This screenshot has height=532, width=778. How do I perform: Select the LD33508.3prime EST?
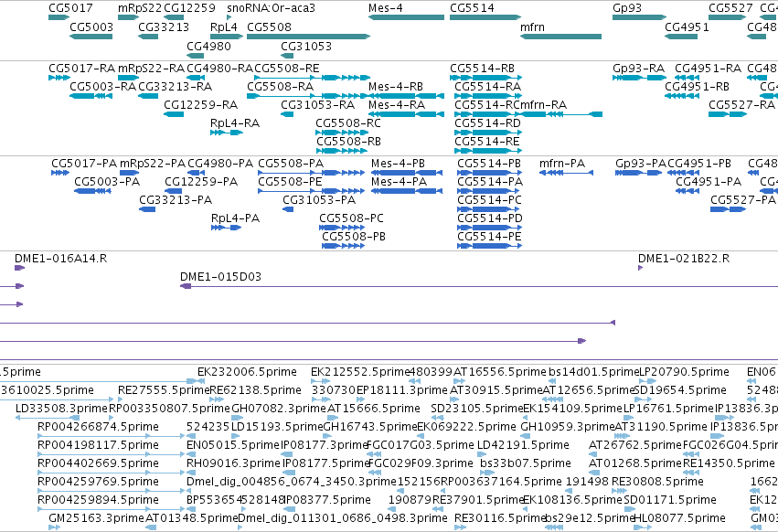coord(46,418)
